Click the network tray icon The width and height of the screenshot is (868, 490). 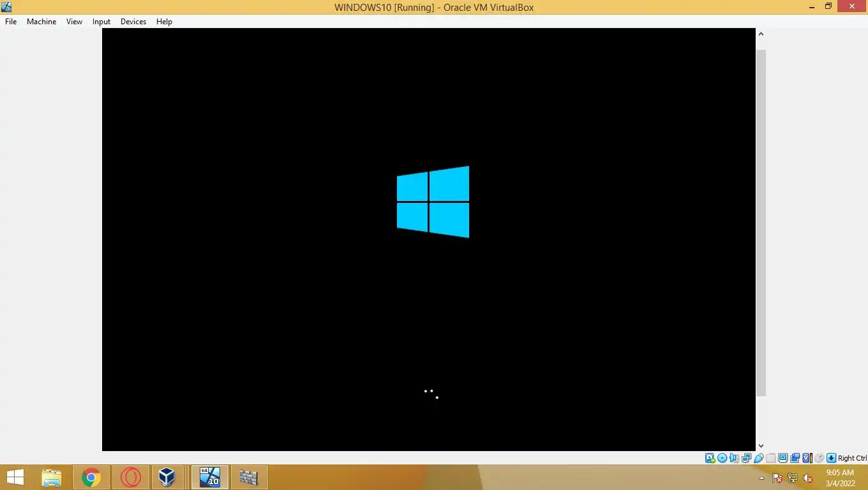[793, 478]
